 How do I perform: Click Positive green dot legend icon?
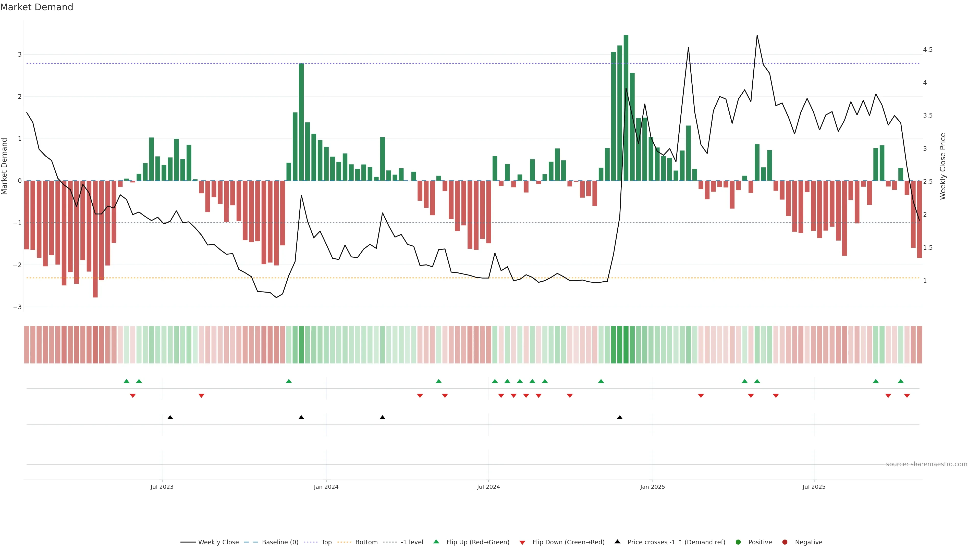(738, 542)
